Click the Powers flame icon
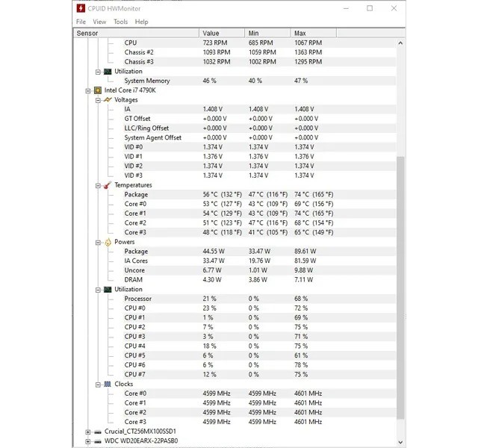The height and width of the screenshot is (448, 478). pos(108,242)
